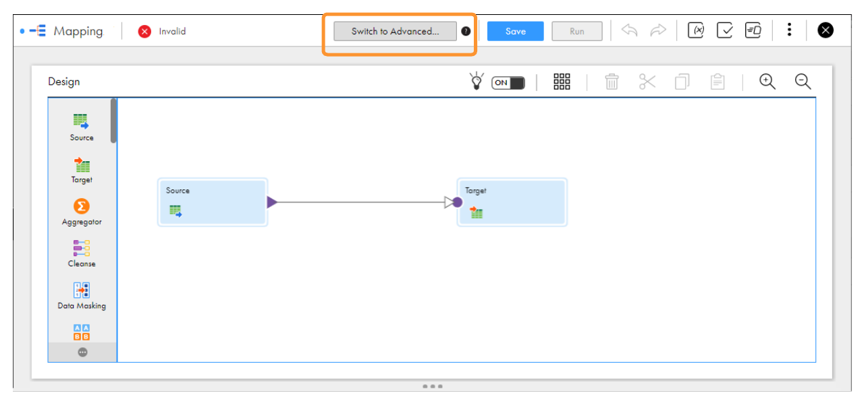Click the red Invalid status icon
Viewport: 868px width, 412px height.
pyautogui.click(x=144, y=31)
